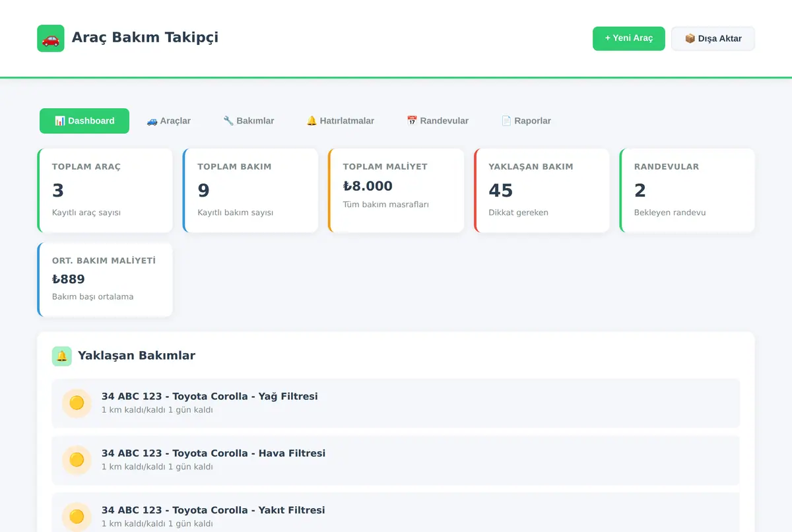
Task: Select the Toyota Corolla Yağ Filtresi title
Action: pyautogui.click(x=210, y=397)
